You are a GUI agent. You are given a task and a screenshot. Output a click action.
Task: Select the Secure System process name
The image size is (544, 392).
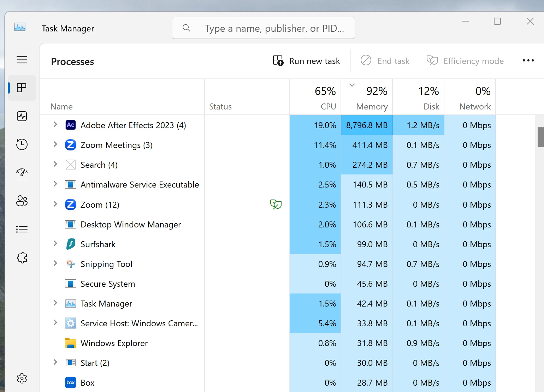[x=108, y=284]
